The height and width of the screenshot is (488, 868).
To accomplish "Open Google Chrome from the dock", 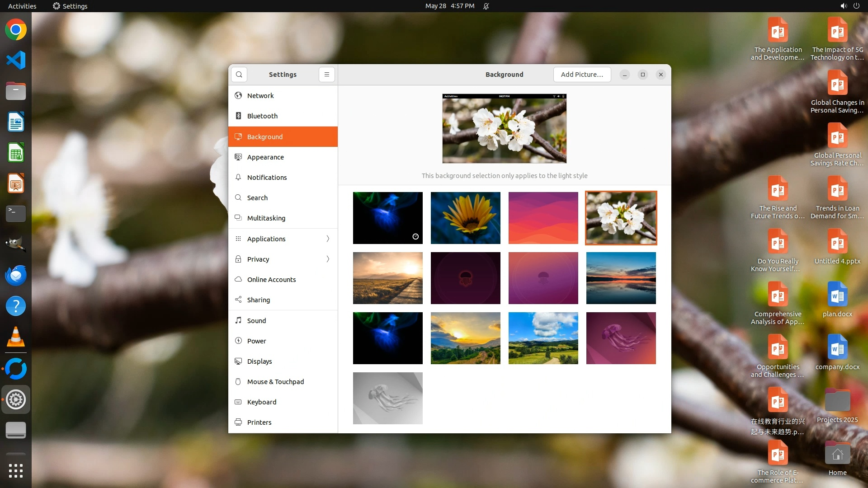I will (x=16, y=30).
